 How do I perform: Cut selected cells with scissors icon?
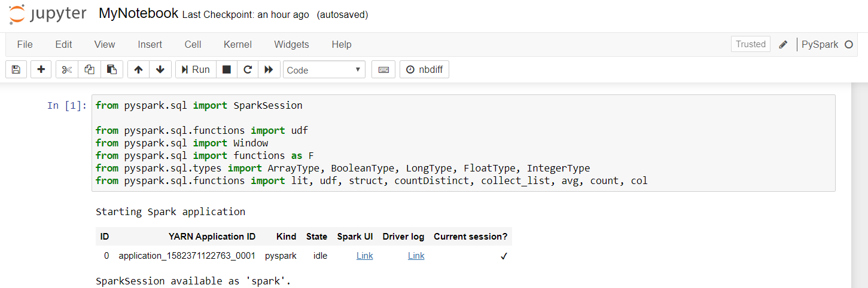[67, 69]
